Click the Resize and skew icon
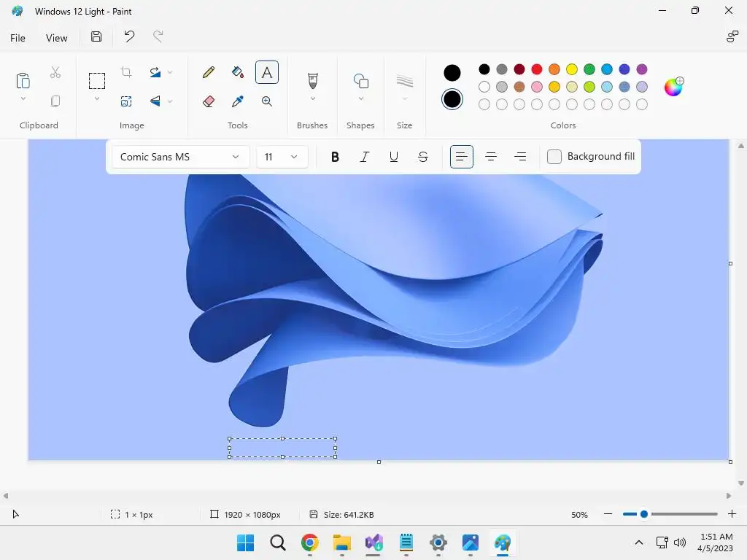This screenshot has height=560, width=747. pos(126,101)
